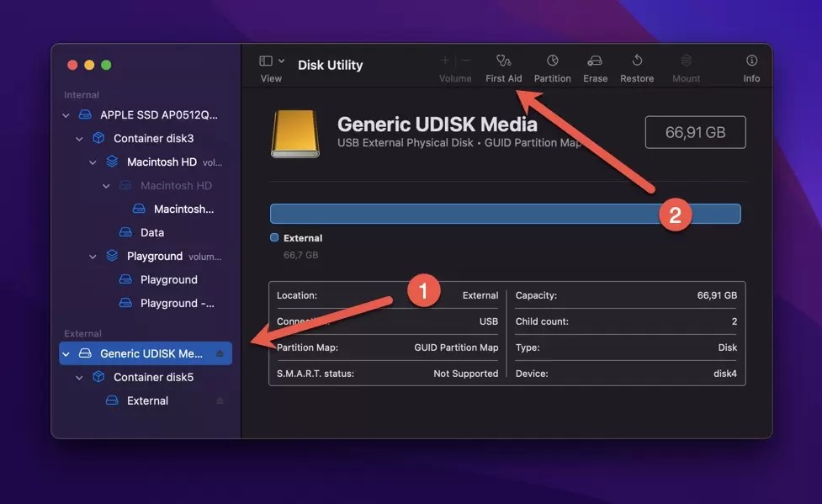822x504 pixels.
Task: Click the View icon in the toolbar
Action: [264, 61]
